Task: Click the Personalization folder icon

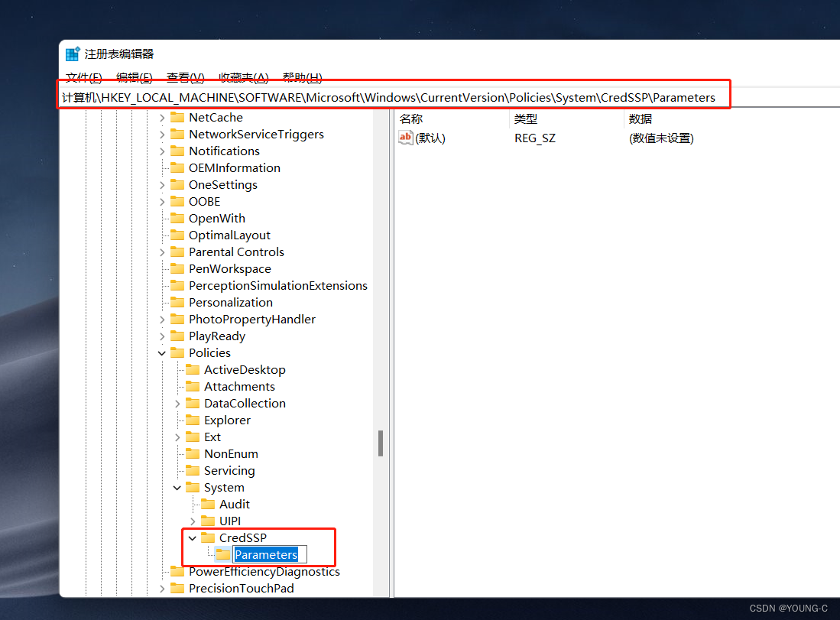Action: pyautogui.click(x=177, y=302)
